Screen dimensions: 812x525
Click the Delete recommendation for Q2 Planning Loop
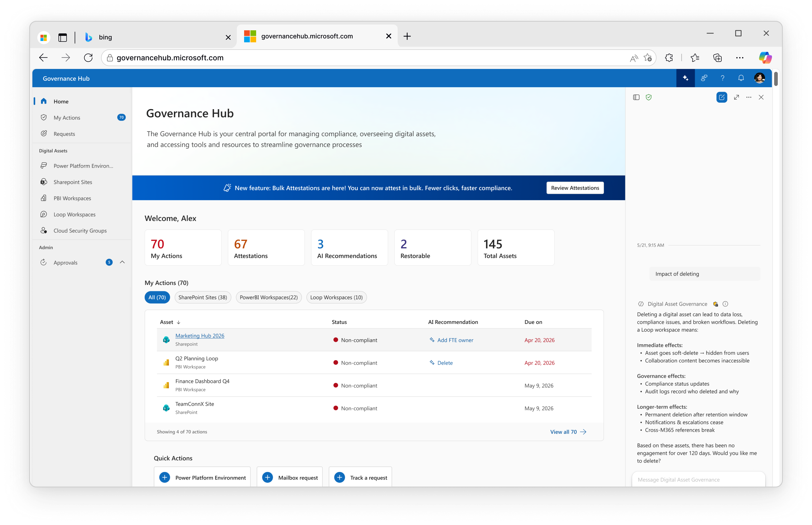[441, 363]
